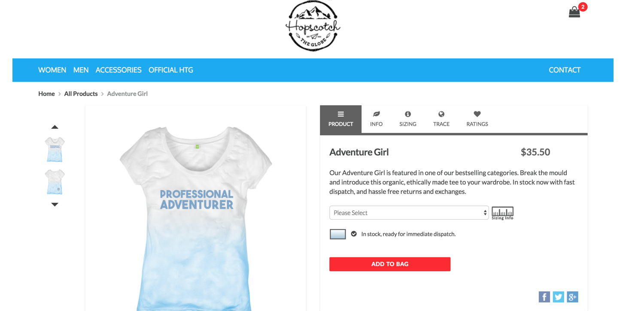This screenshot has width=644, height=311.
Task: Show next thumbnail with down arrow
Action: [x=55, y=205]
